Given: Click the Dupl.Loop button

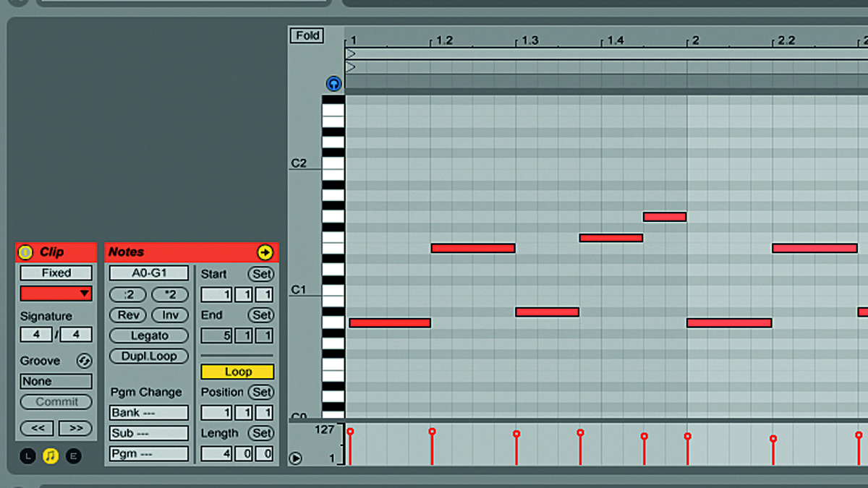Looking at the screenshot, I should (149, 356).
